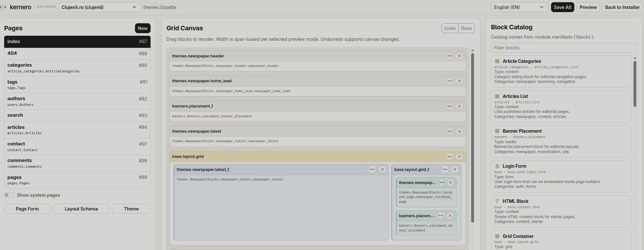Select the comments page #98
This screenshot has width=644, height=250.
point(77,163)
